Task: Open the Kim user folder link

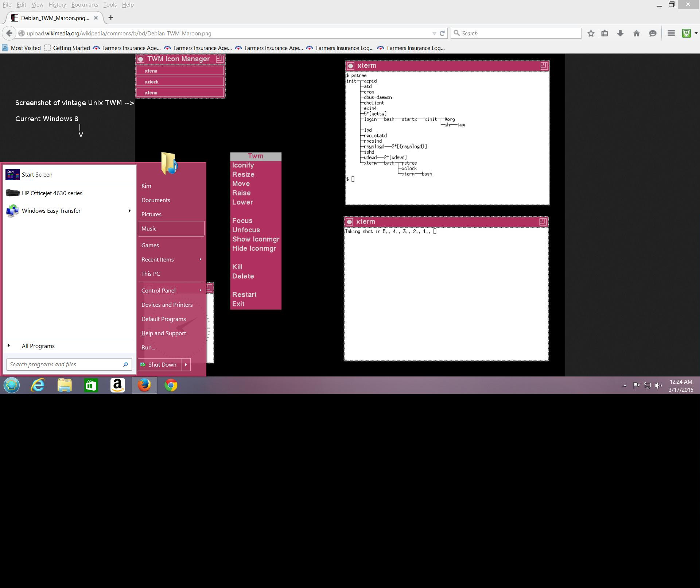Action: coord(171,186)
